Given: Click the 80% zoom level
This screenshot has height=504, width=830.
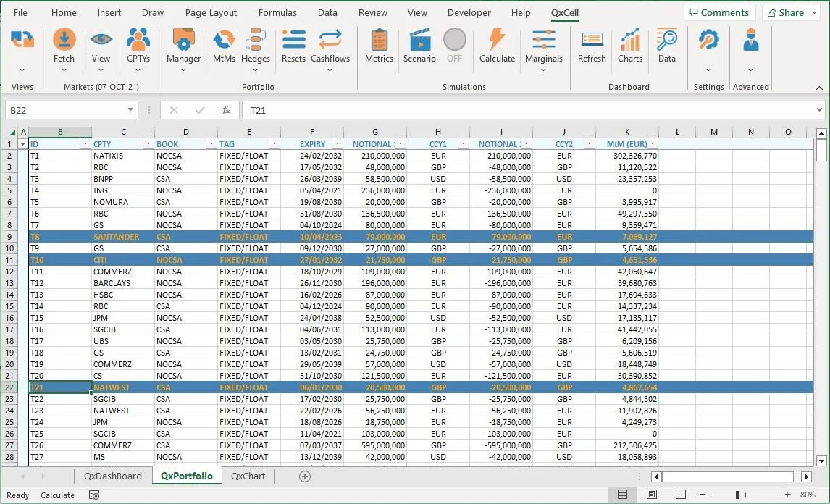Looking at the screenshot, I should click(x=808, y=495).
